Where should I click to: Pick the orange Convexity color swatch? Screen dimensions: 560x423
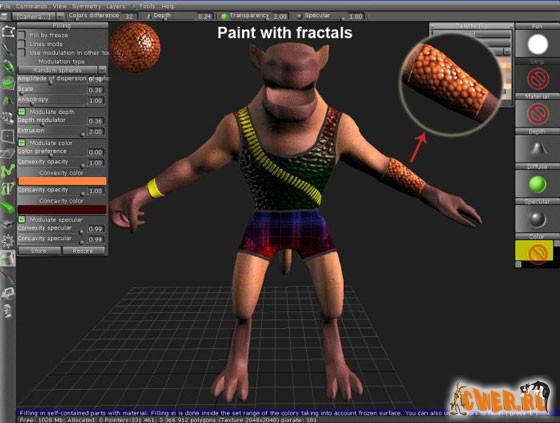(x=62, y=181)
